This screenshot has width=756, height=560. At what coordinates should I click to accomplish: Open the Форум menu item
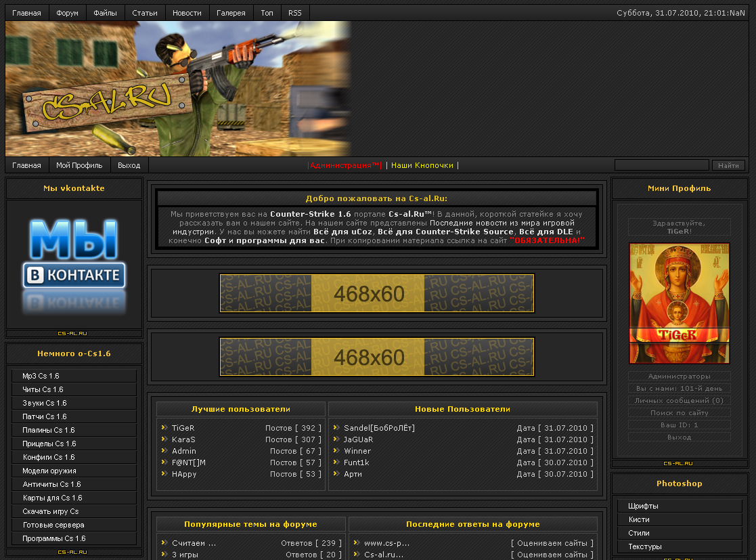click(x=67, y=13)
